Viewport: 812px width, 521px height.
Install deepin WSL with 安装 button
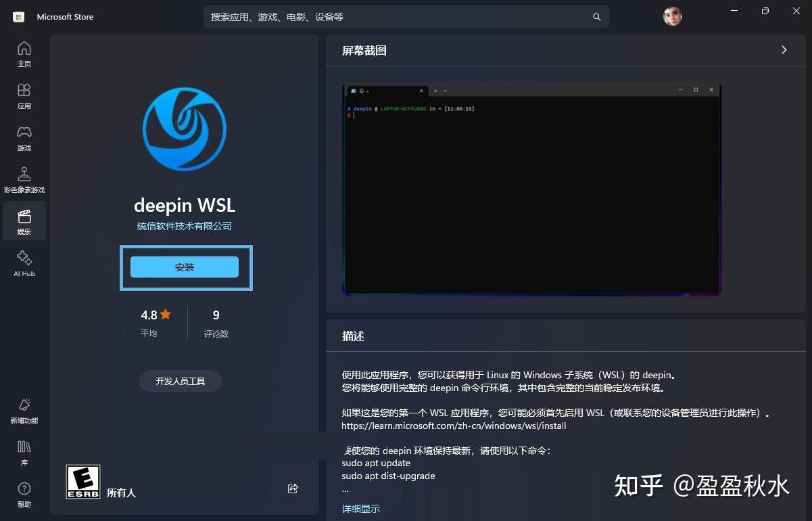(x=185, y=267)
